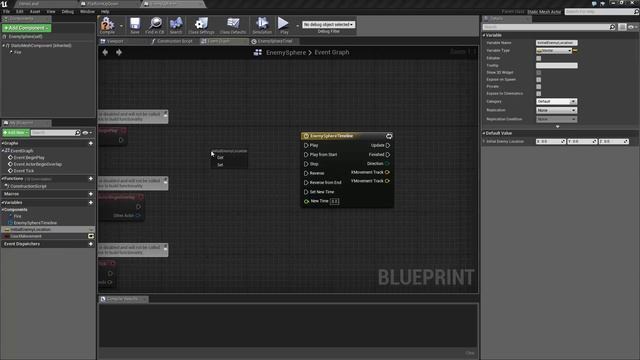Open the Play options arrow
The image size is (640, 360).
pyautogui.click(x=297, y=26)
